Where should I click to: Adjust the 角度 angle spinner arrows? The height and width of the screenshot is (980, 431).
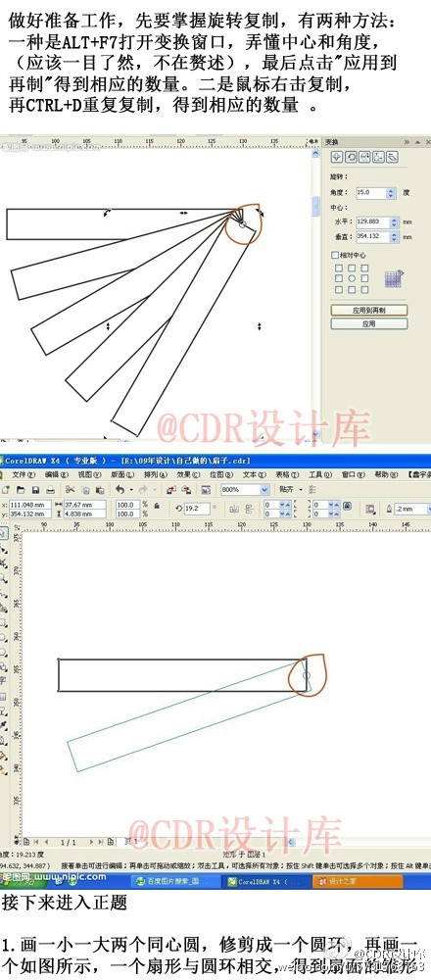pyautogui.click(x=391, y=194)
